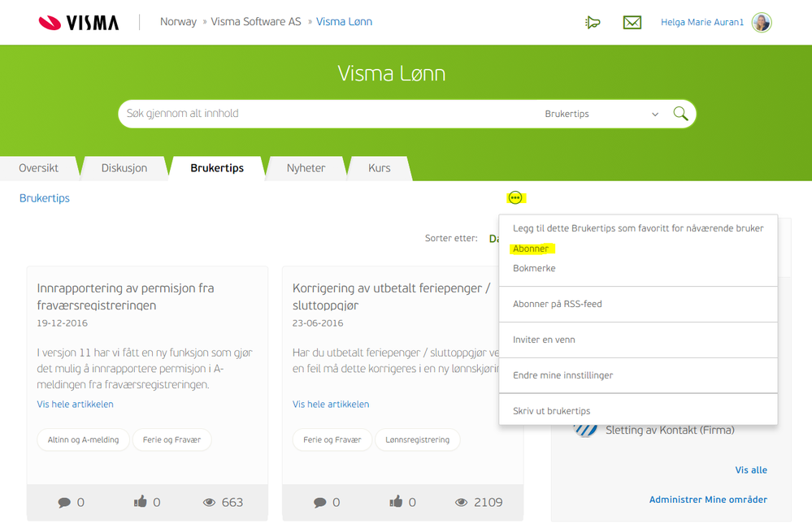
Task: Click Ferie og Fravær tag on Korrigering card
Action: pyautogui.click(x=332, y=439)
